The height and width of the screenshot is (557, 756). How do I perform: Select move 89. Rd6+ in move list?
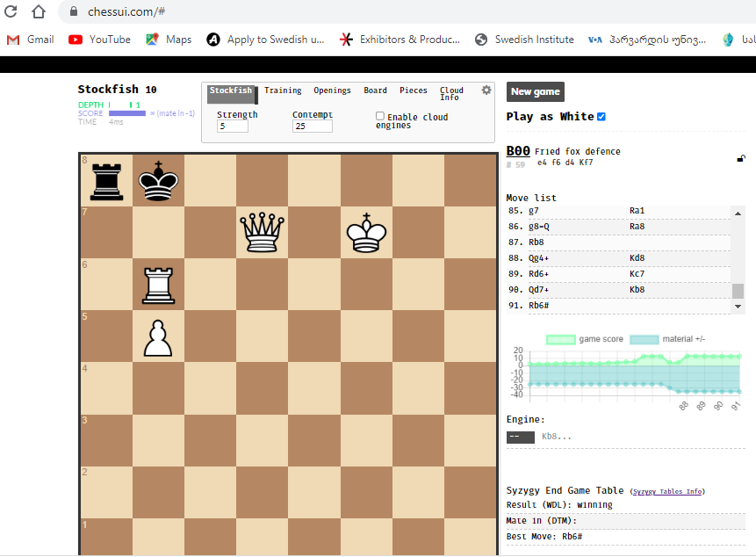click(x=538, y=273)
